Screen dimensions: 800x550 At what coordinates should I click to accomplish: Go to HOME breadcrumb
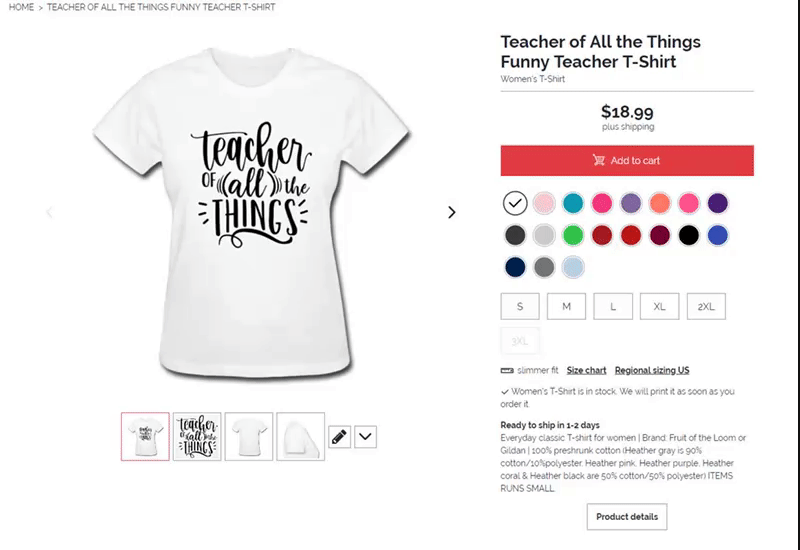pos(21,7)
